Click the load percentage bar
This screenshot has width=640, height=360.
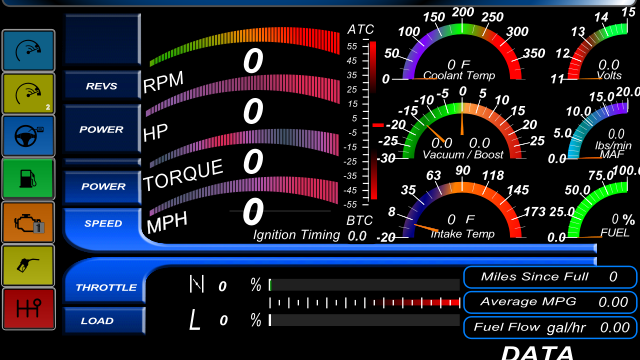364,320
